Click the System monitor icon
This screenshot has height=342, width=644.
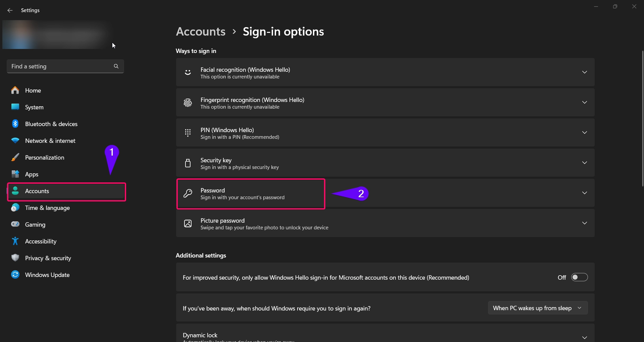pos(15,107)
